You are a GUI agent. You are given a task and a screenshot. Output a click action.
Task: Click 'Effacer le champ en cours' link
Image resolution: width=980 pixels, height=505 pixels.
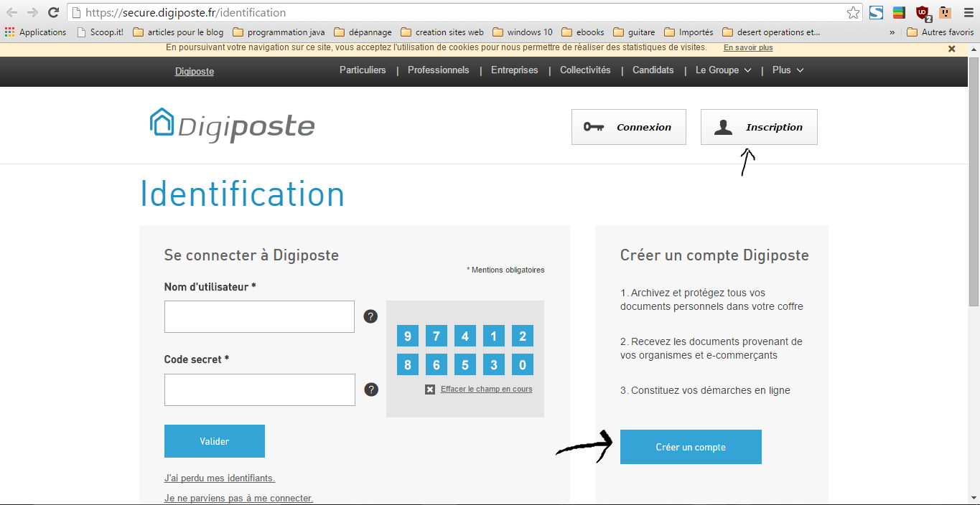[x=487, y=390]
